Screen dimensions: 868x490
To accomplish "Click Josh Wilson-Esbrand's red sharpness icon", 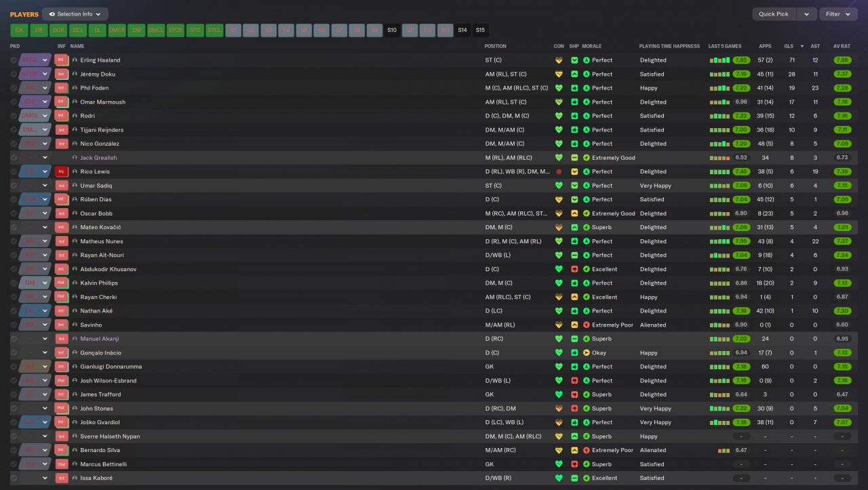I will (574, 380).
